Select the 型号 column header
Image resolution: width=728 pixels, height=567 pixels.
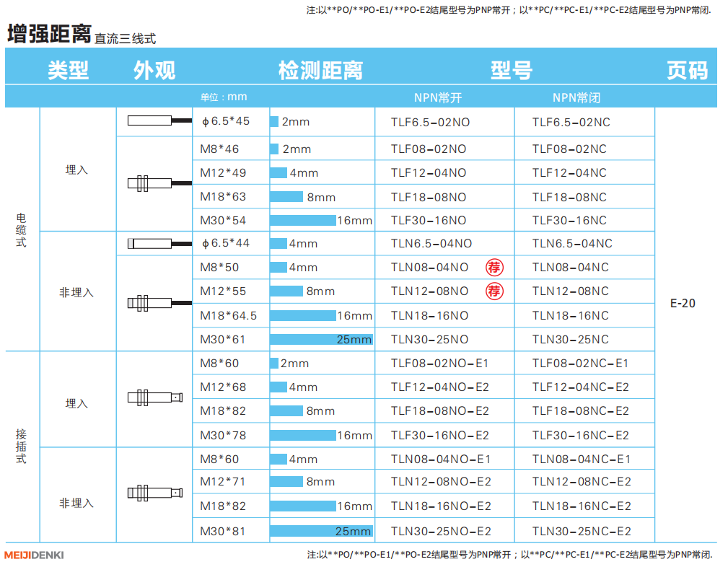point(511,70)
